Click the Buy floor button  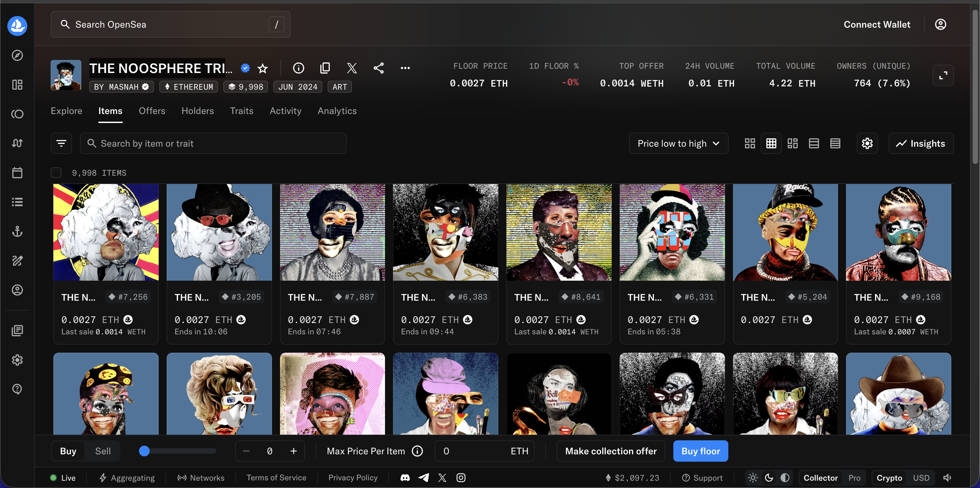(x=700, y=451)
